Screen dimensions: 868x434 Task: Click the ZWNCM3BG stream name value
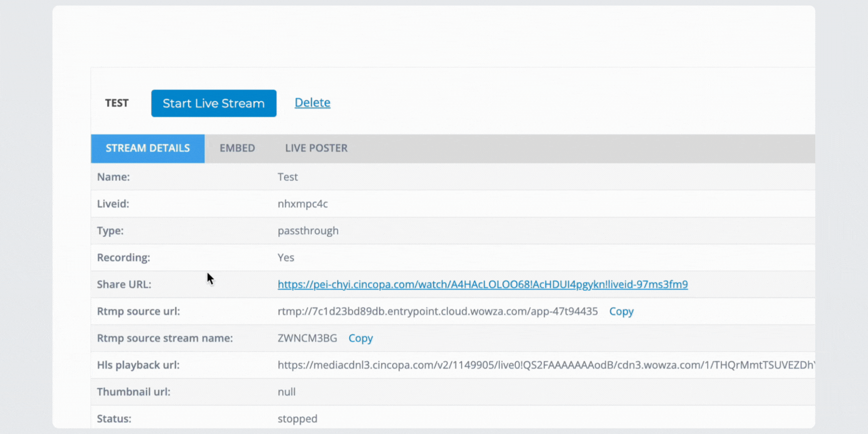click(307, 338)
